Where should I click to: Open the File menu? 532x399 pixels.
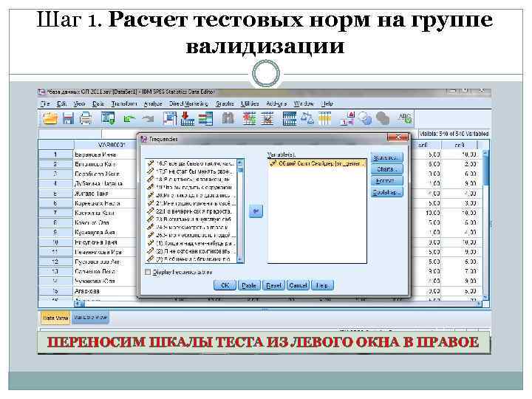(x=45, y=103)
